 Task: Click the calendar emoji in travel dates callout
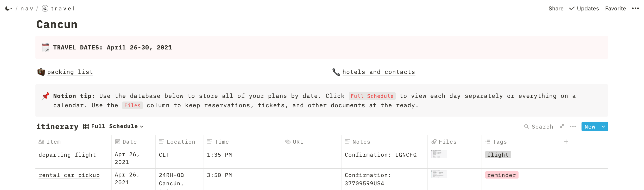click(45, 47)
